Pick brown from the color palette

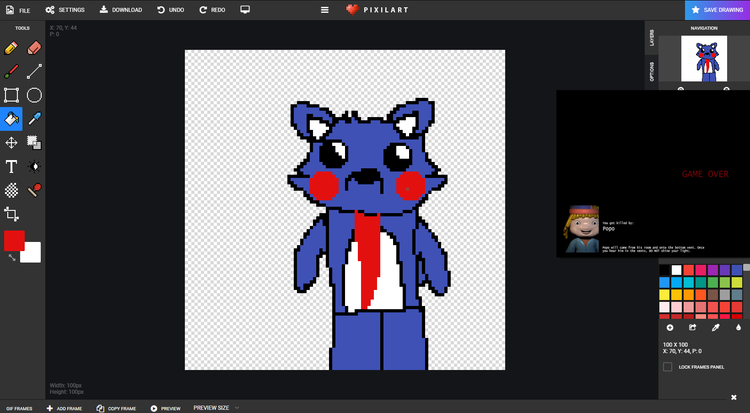click(713, 294)
